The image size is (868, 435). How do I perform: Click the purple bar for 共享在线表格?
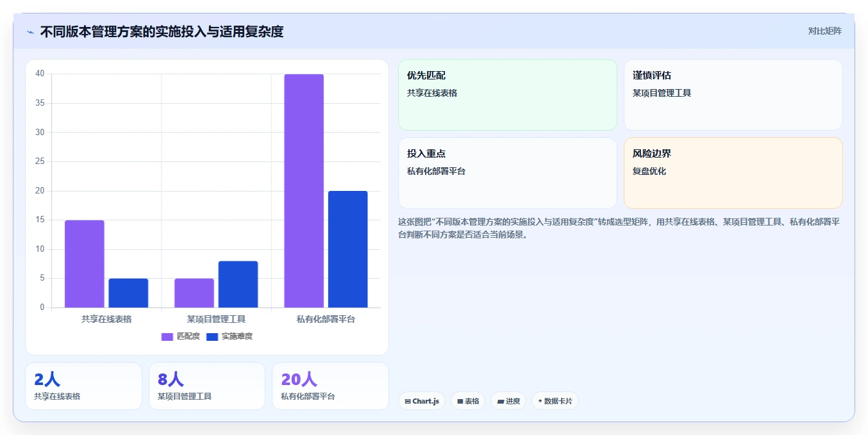click(85, 264)
